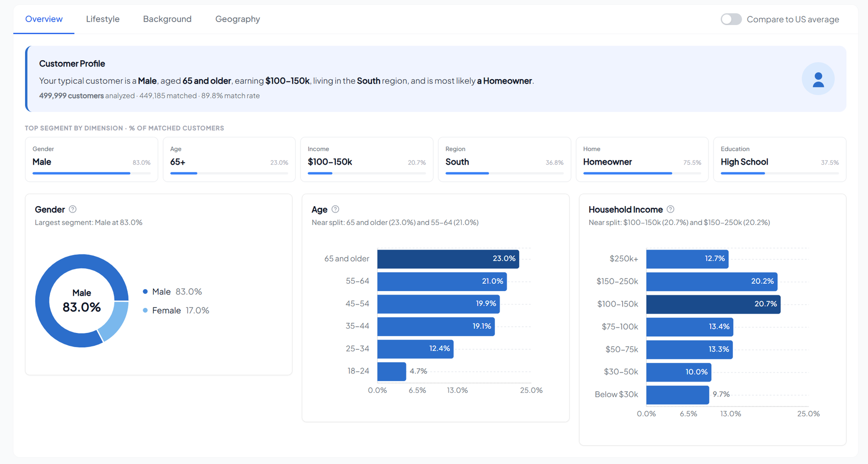The height and width of the screenshot is (464, 868).
Task: Click the 45–54 age bar
Action: point(438,304)
